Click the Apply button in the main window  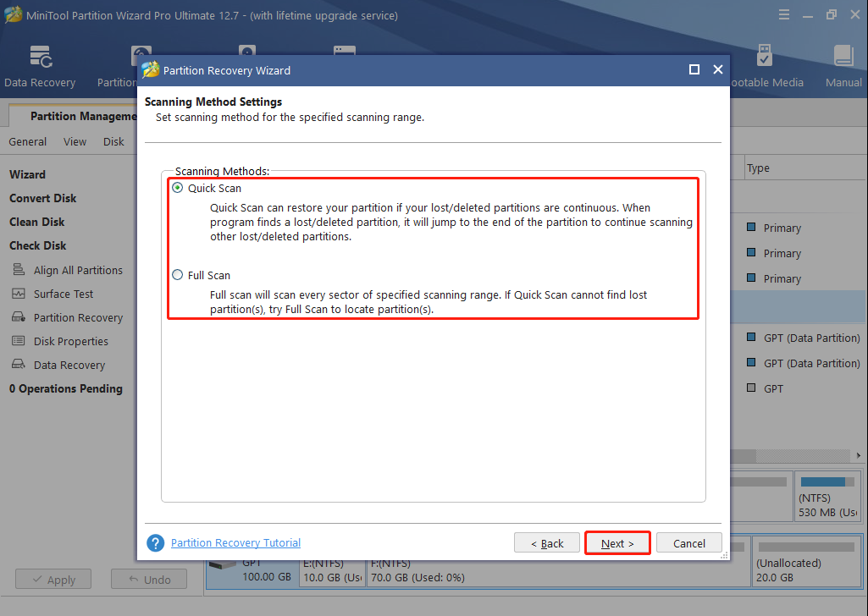click(x=53, y=579)
